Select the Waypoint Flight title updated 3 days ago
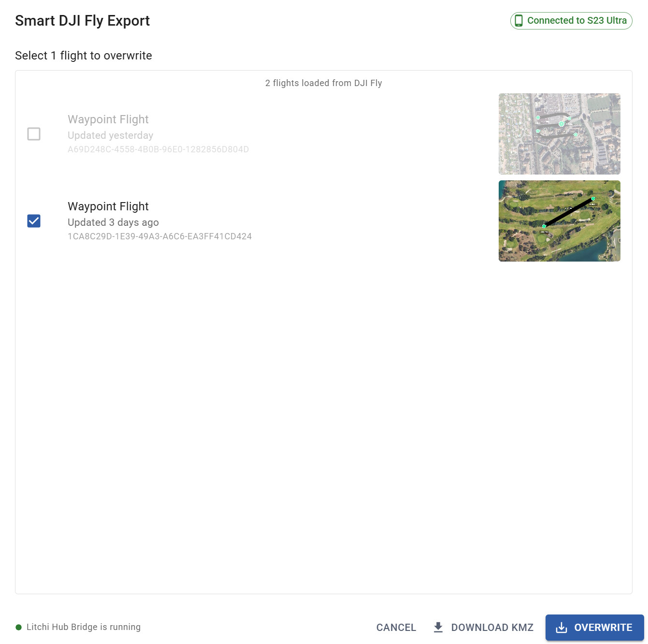 coord(108,206)
